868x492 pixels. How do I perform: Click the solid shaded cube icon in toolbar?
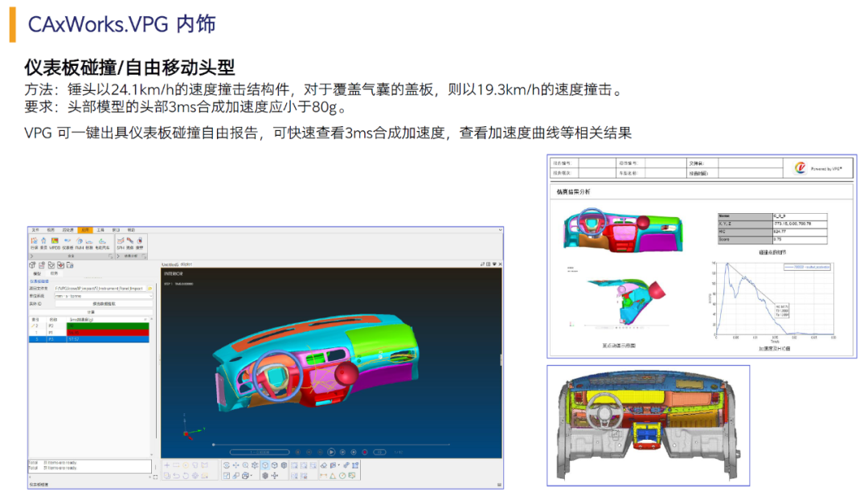coord(284,465)
